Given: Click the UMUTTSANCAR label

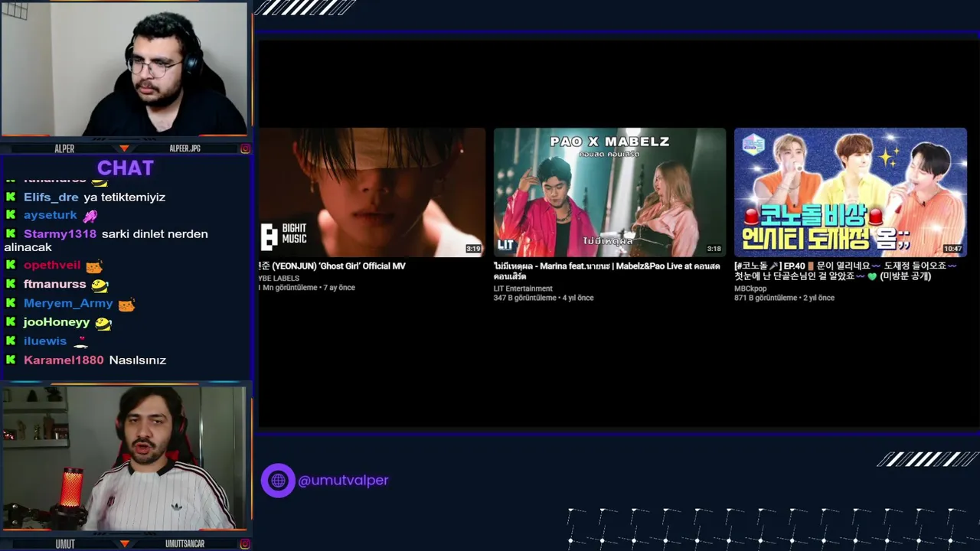Looking at the screenshot, I should point(185,544).
